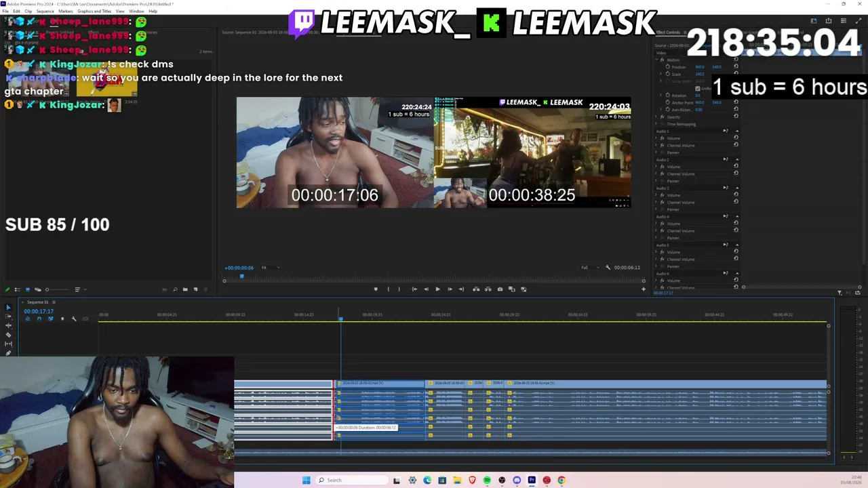Expand the Opacity effect properties
The height and width of the screenshot is (488, 868).
pos(656,117)
